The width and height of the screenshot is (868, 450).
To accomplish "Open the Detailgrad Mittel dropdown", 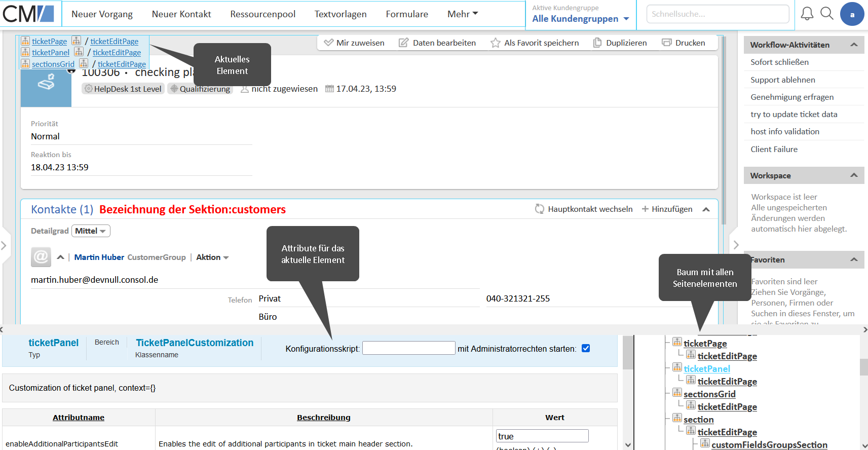I will point(91,231).
